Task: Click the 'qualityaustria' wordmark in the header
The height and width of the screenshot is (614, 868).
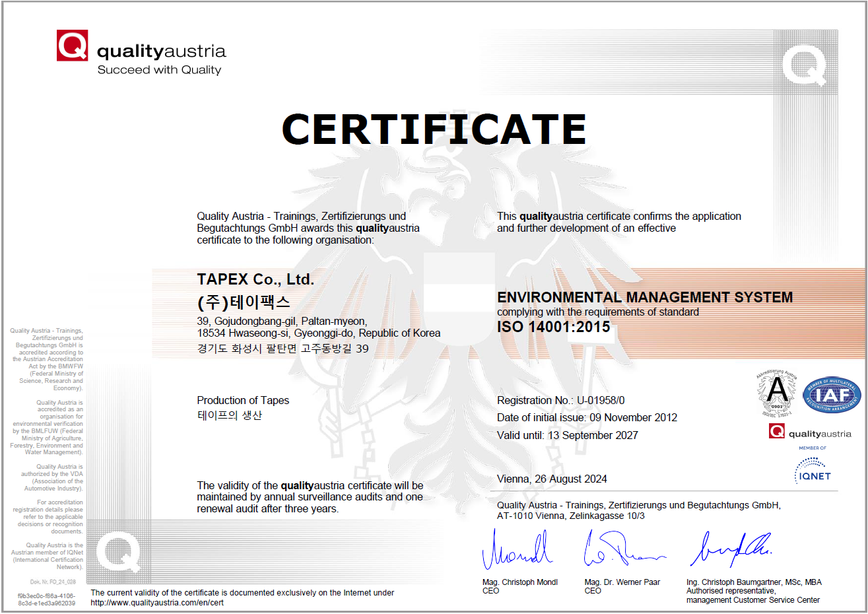Action: tap(161, 51)
